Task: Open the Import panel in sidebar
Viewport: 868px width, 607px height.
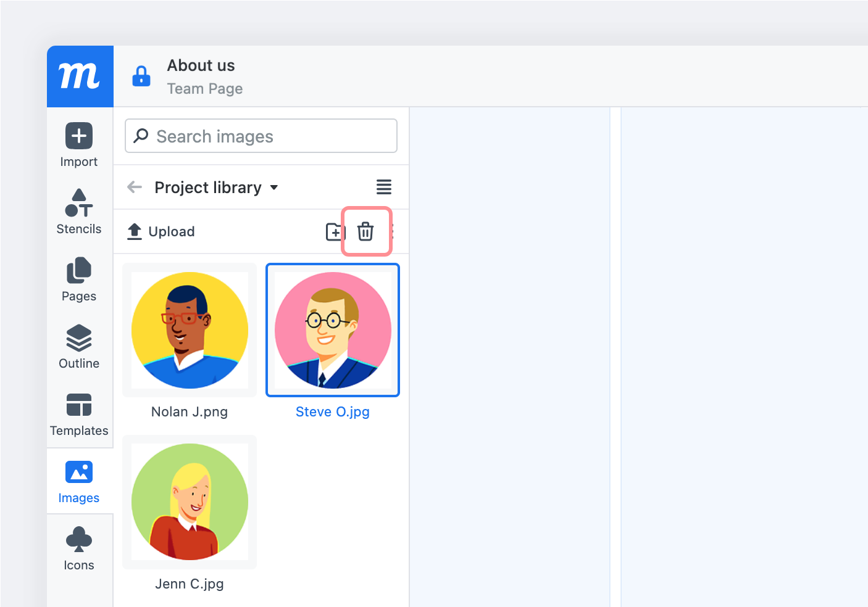Action: (x=79, y=145)
